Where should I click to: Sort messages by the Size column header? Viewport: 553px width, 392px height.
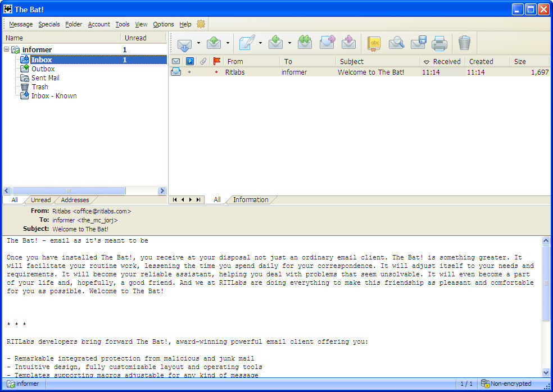point(530,61)
